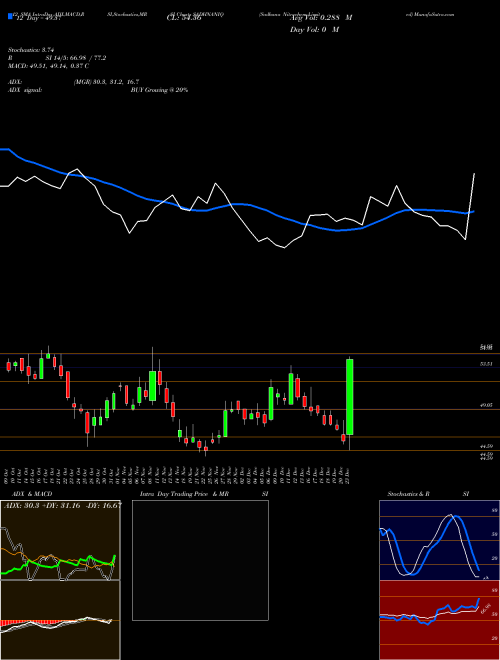Click the red RSI chart panel
Viewport: 500px width, 660px height.
[x=439, y=620]
